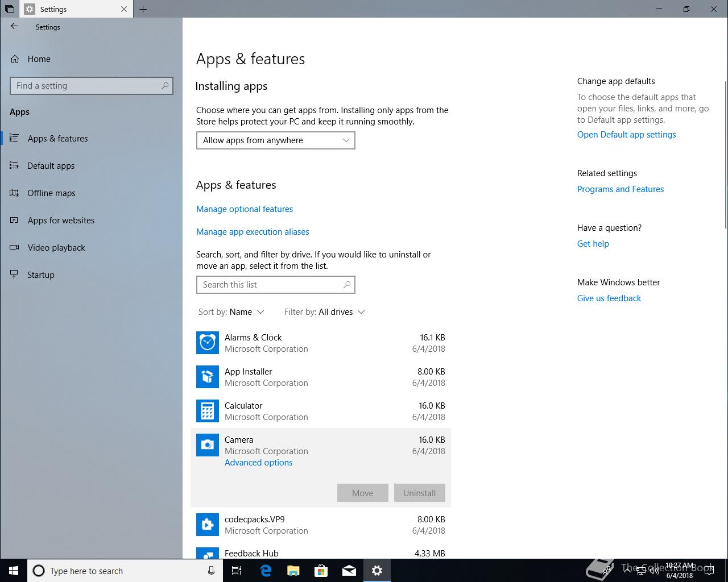Click the Camera app icon
Image resolution: width=728 pixels, height=582 pixels.
click(208, 445)
